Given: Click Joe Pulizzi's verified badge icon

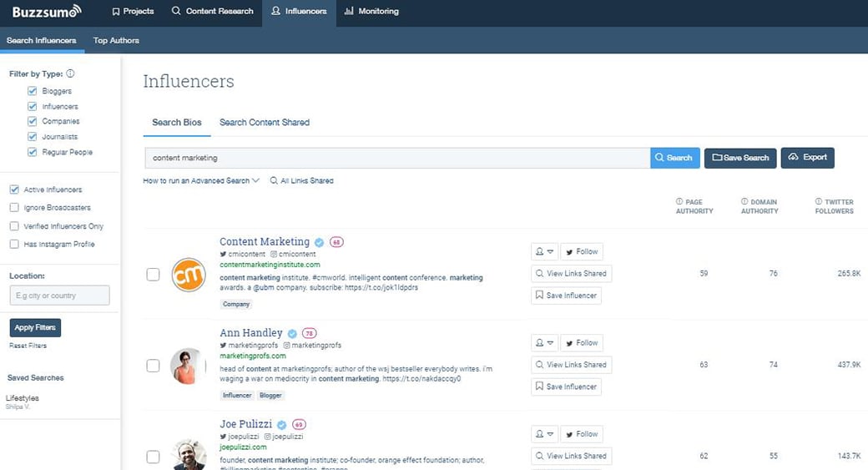Looking at the screenshot, I should pos(282,424).
